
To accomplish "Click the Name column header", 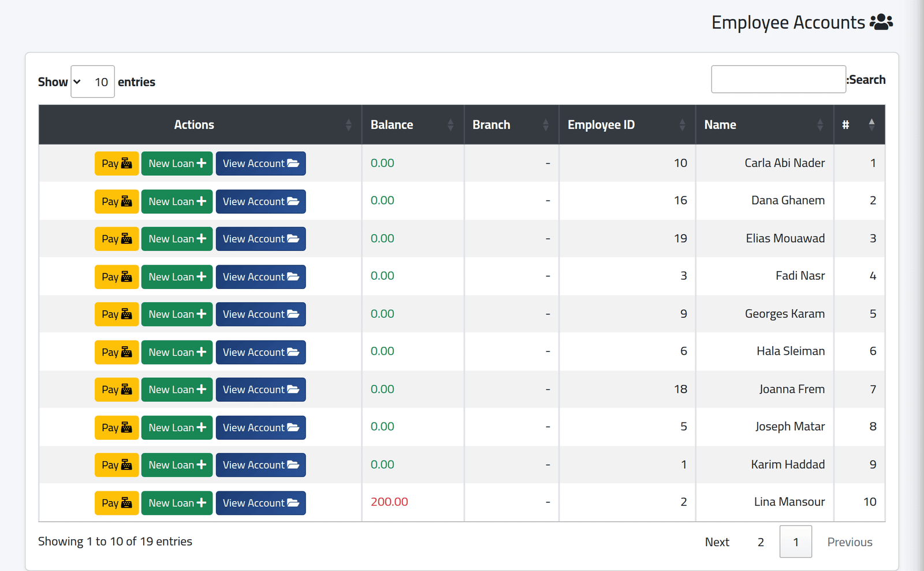I will pyautogui.click(x=765, y=125).
